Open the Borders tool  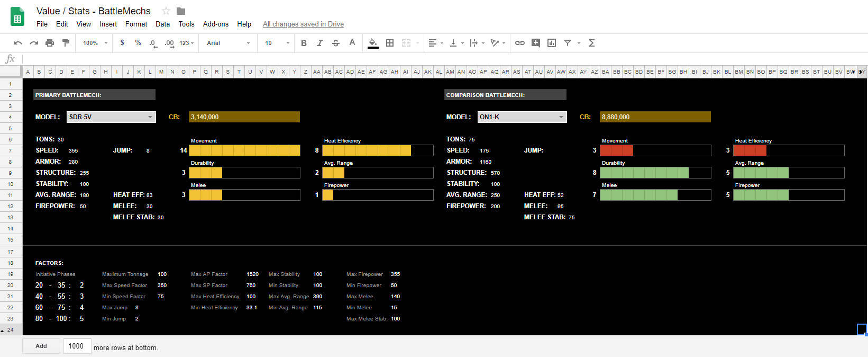pyautogui.click(x=390, y=43)
